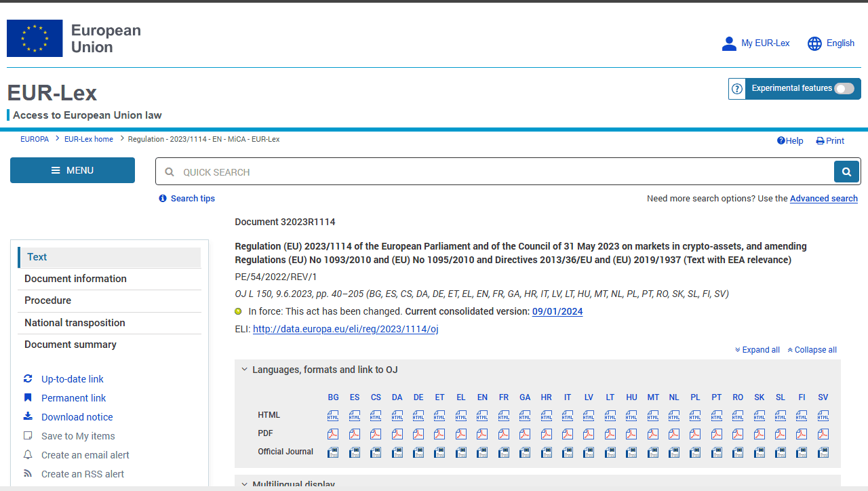The width and height of the screenshot is (868, 491).
Task: Click the EUR-Lex site title
Action: coord(52,93)
